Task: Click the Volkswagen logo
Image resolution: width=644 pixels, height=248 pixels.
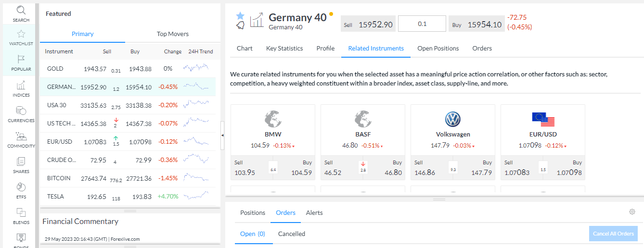Action: click(453, 119)
